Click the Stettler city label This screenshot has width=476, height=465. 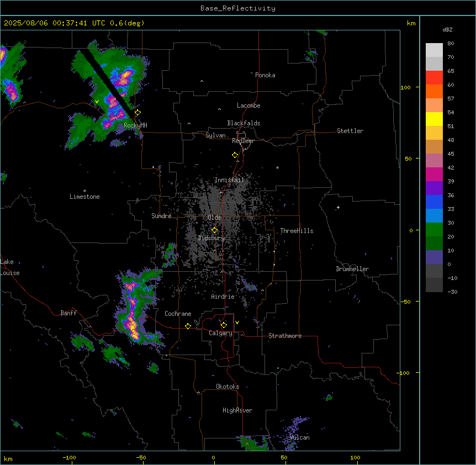pos(350,131)
